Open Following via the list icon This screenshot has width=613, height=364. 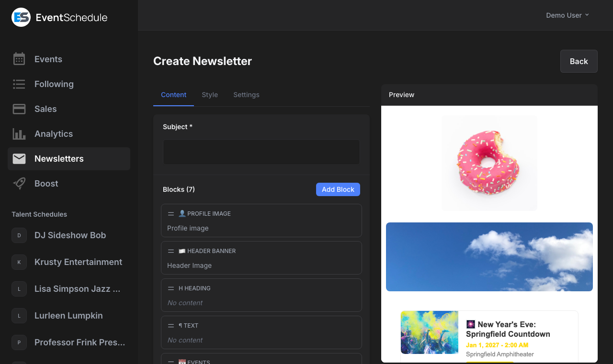tap(19, 84)
